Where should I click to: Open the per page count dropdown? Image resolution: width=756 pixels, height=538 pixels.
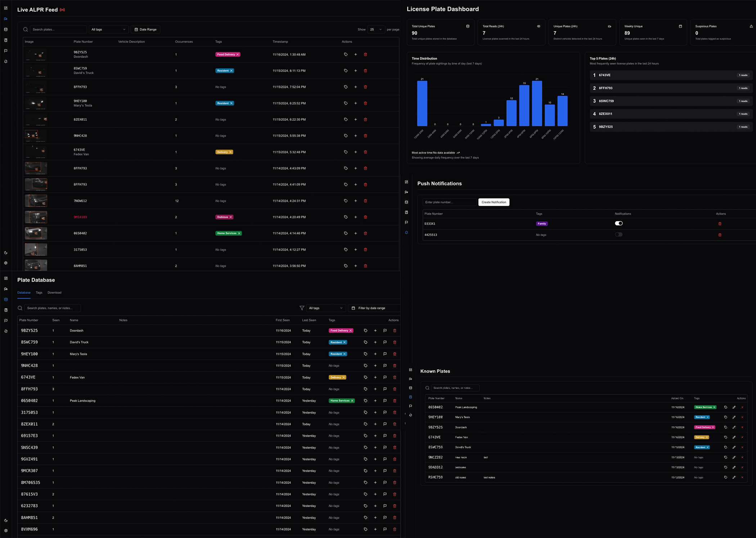(376, 30)
